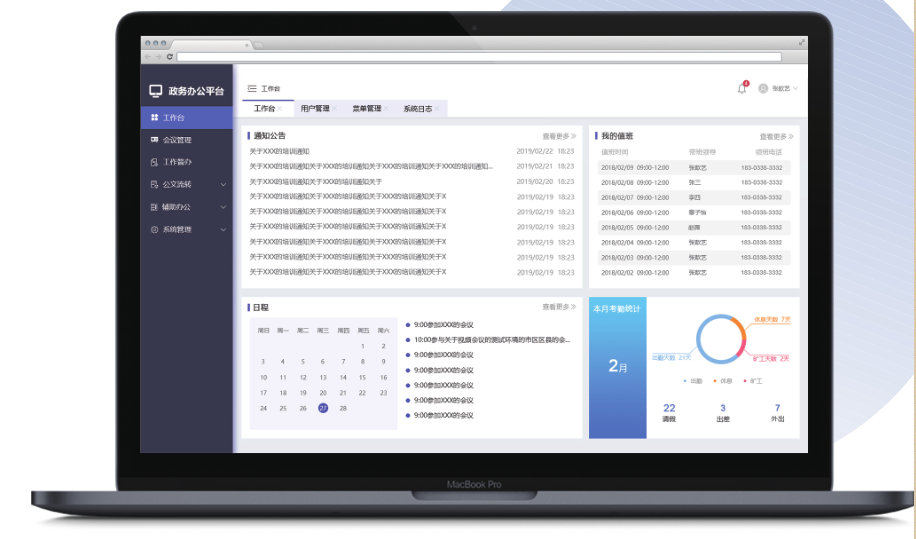Click the 2月 attendance month card

click(617, 368)
